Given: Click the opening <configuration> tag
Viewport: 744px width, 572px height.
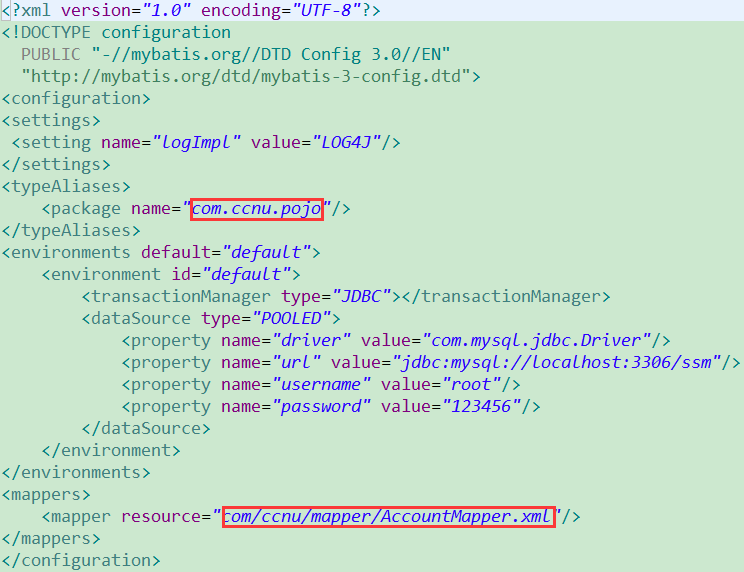Looking at the screenshot, I should point(76,98).
